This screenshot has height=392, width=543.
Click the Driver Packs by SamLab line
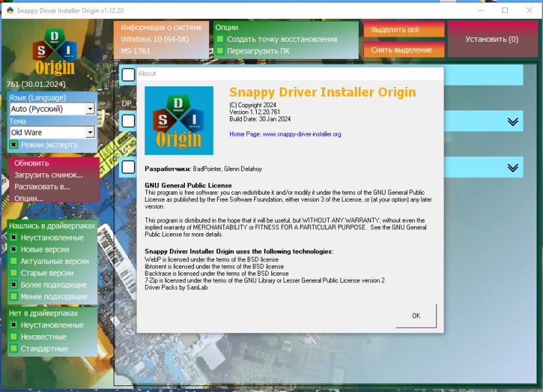pos(176,287)
